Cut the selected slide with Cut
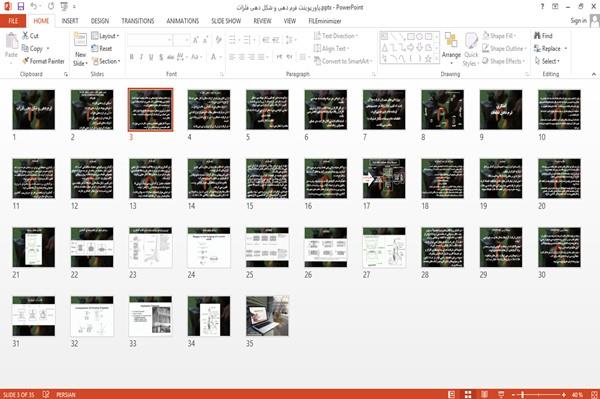 pyautogui.click(x=30, y=36)
